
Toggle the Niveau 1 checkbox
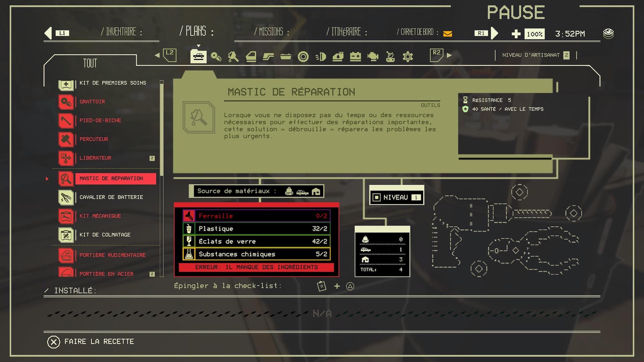[x=376, y=197]
